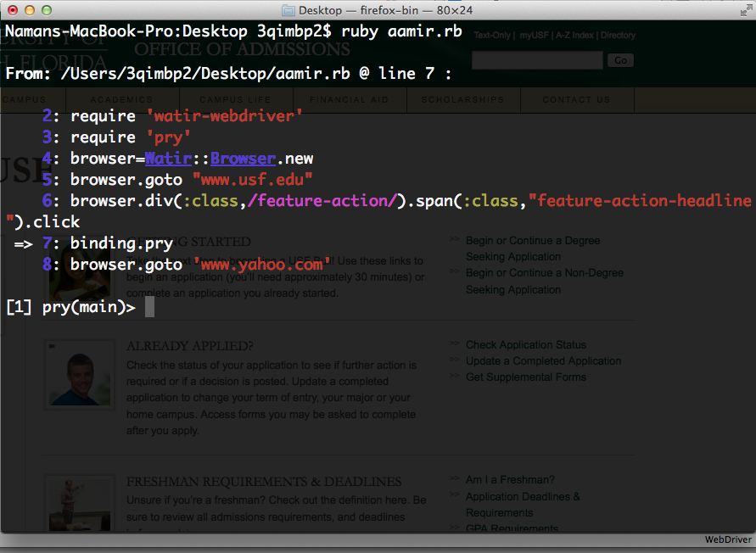
Task: Focus the site search input field
Action: 537,60
